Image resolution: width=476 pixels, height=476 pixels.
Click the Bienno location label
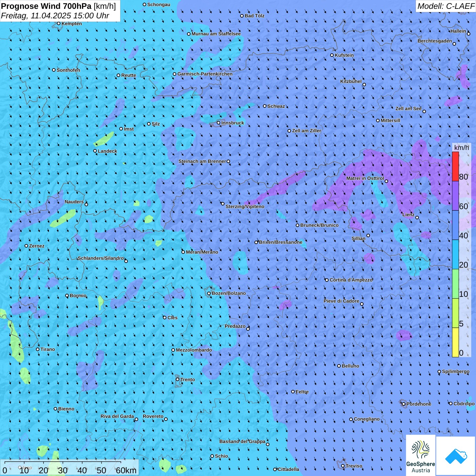66,409
